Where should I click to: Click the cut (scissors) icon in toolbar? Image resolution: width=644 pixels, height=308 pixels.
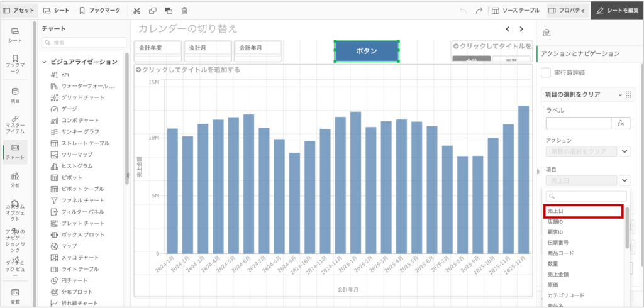click(137, 11)
